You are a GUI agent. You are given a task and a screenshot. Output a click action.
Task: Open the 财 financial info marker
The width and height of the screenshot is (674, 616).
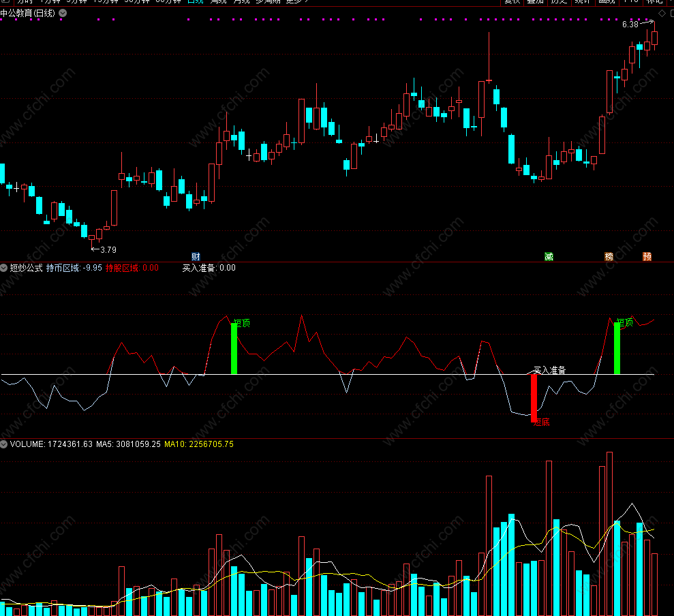tap(196, 257)
